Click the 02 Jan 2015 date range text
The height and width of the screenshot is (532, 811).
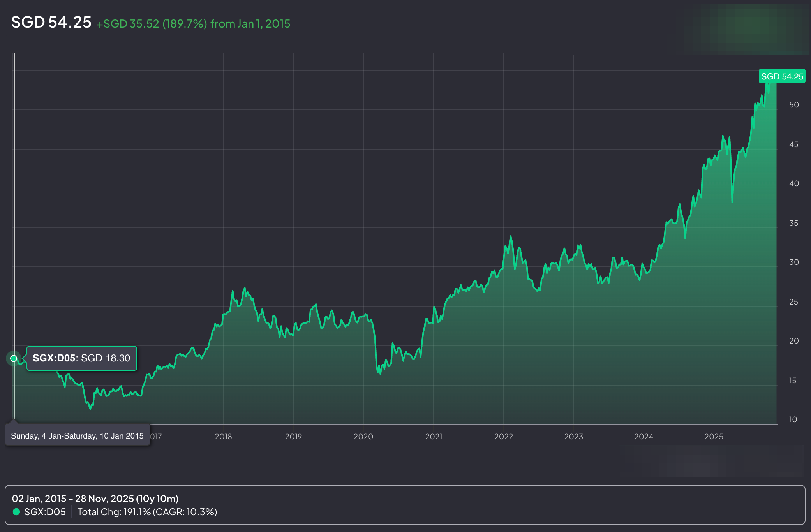(95, 499)
